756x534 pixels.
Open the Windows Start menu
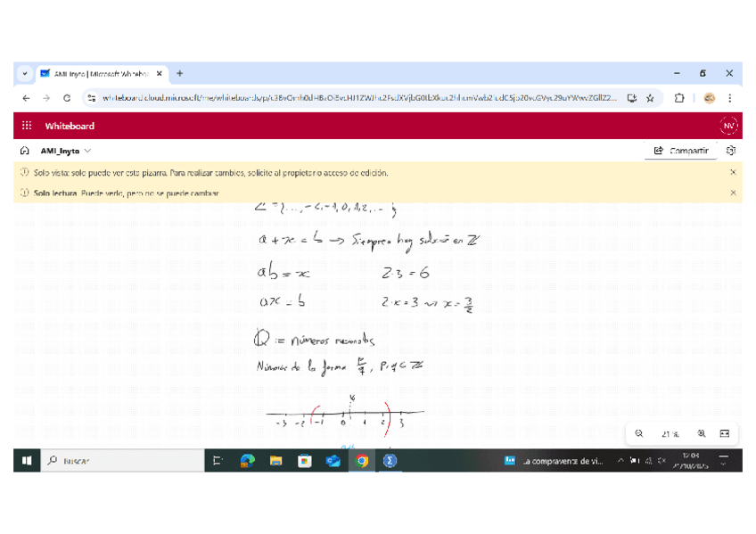click(27, 461)
